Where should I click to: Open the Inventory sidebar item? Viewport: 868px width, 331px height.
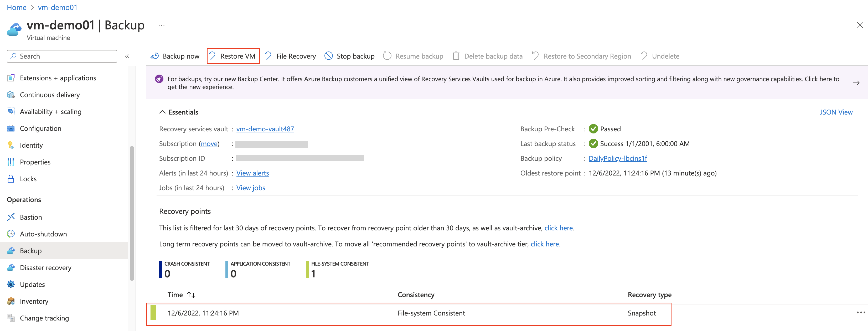(34, 301)
